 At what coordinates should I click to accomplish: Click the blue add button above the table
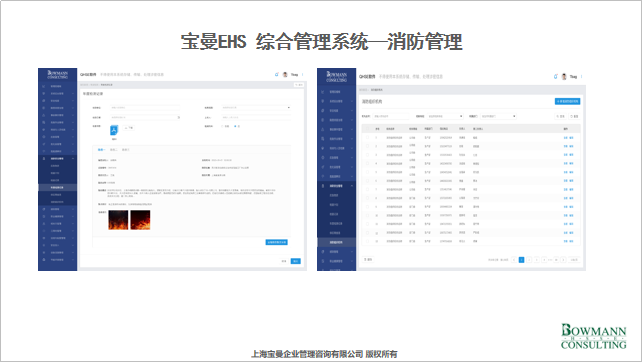[568, 101]
